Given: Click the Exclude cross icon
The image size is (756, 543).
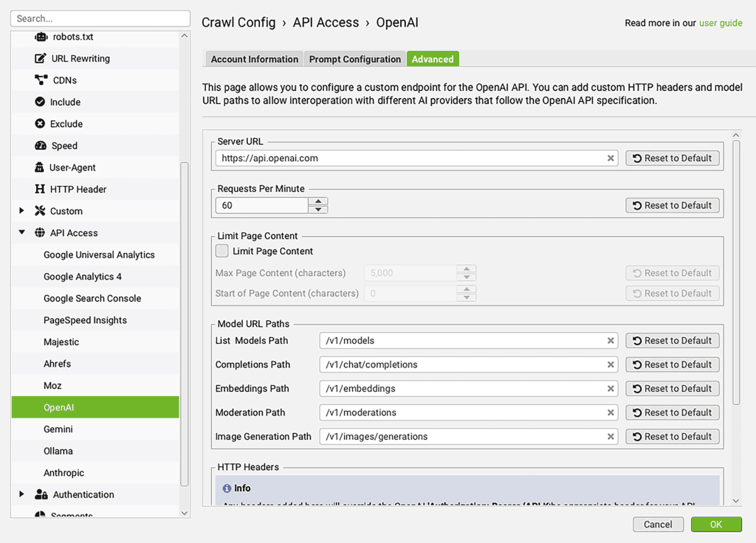Looking at the screenshot, I should [40, 124].
